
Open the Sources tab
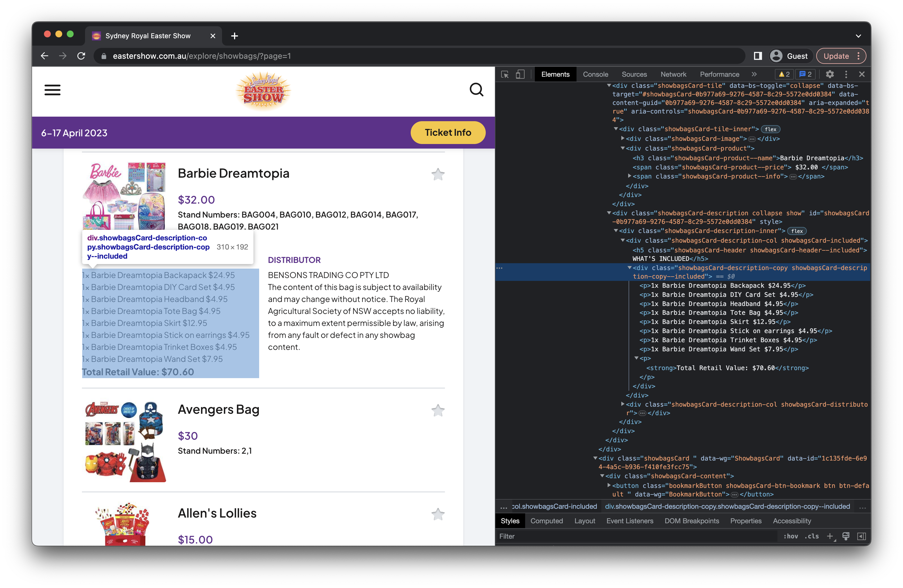click(x=634, y=74)
